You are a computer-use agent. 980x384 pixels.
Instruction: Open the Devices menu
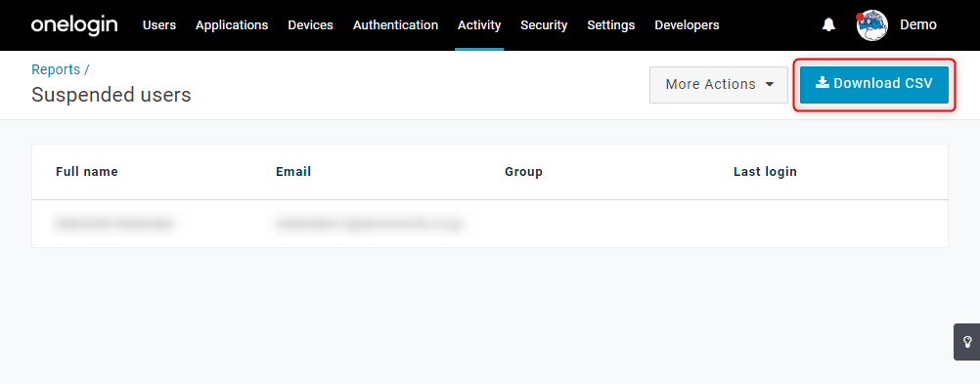pos(311,25)
